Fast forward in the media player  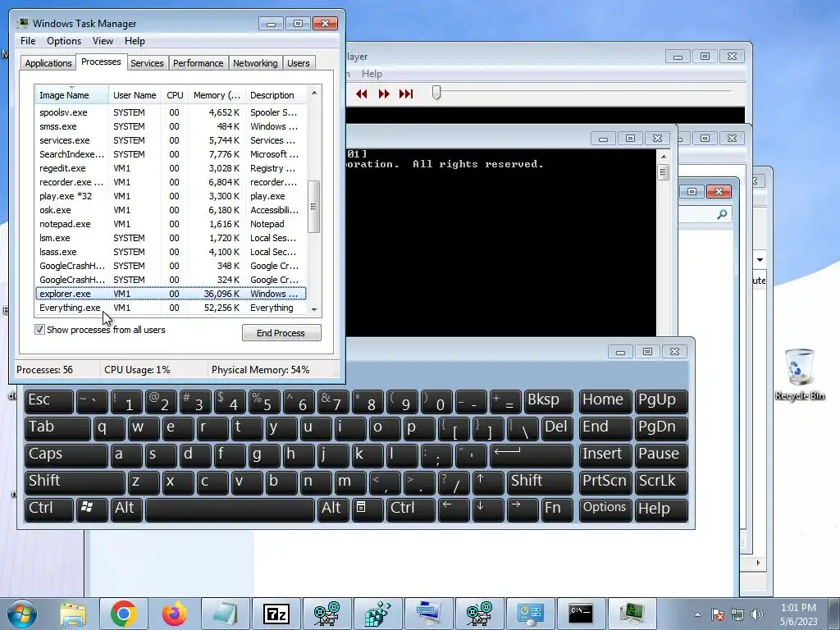coord(384,94)
